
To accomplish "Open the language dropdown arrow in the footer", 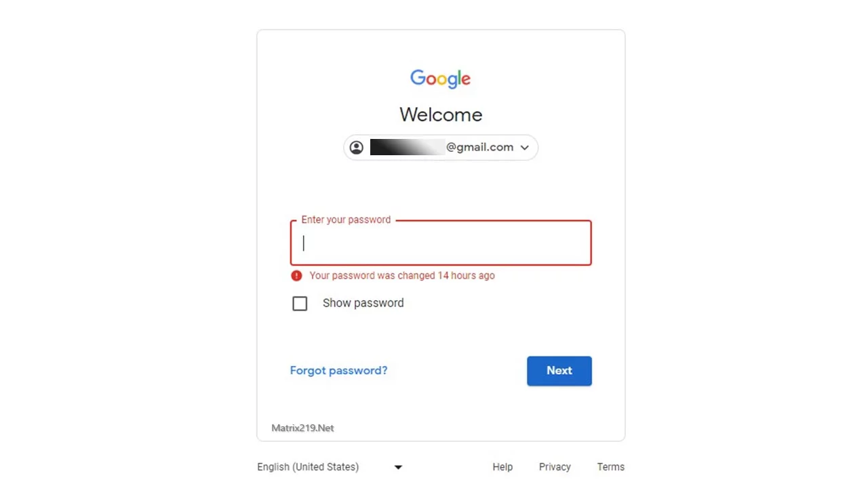I will coord(398,467).
